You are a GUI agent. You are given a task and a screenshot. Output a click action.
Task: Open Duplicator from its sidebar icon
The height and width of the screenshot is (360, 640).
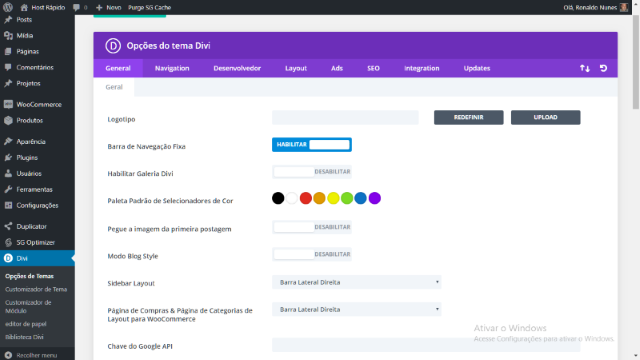[8, 227]
